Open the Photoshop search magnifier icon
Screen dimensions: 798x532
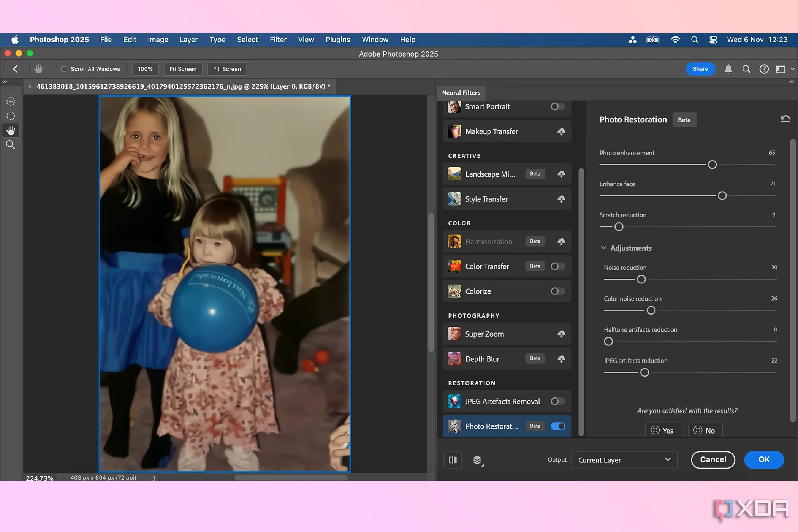click(x=746, y=69)
